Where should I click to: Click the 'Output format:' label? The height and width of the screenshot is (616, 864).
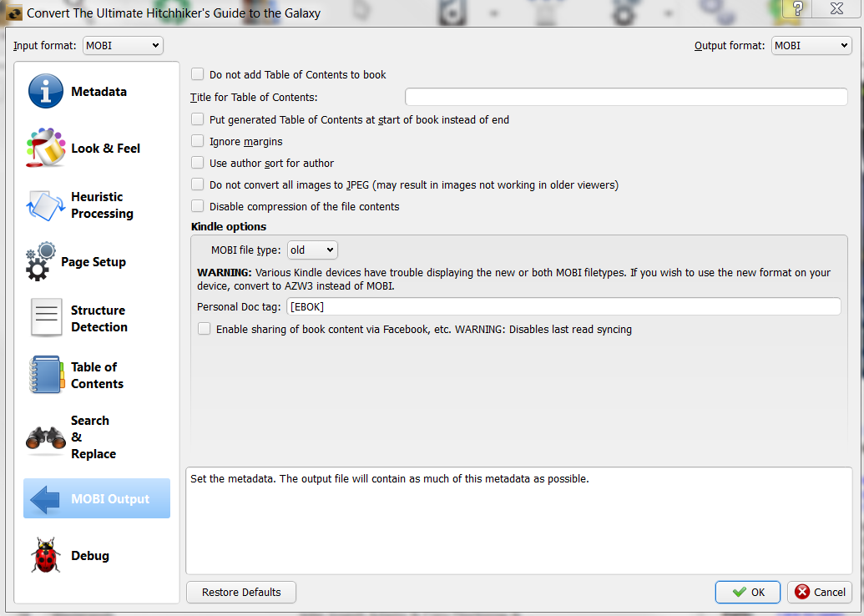[x=730, y=46]
